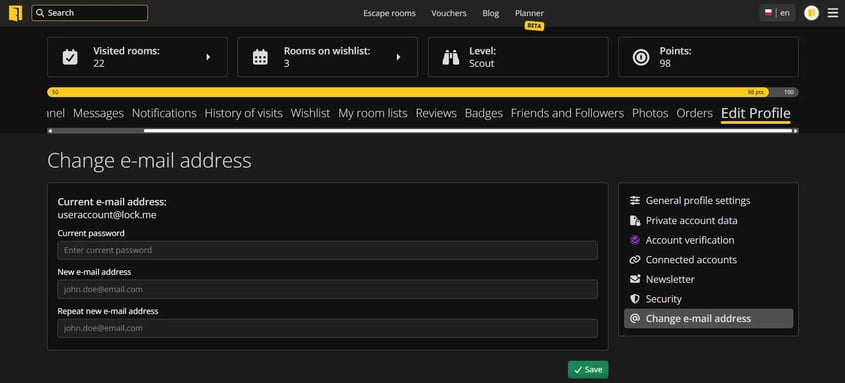
Task: Click the Points 98 card
Action: (x=708, y=57)
